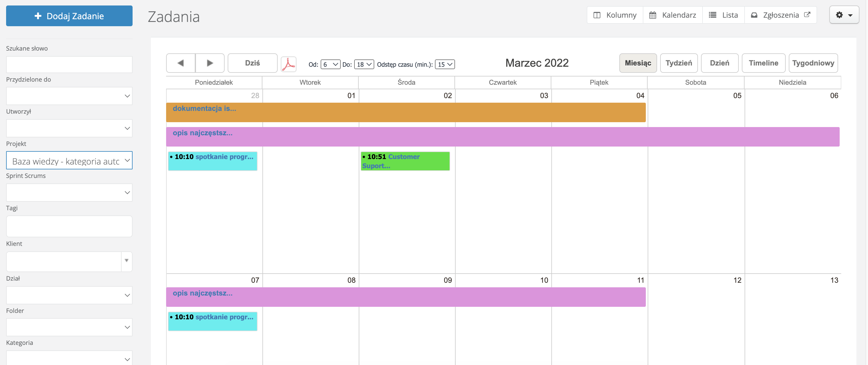868x365 pixels.
Task: Click the PDF export icon
Action: (288, 64)
